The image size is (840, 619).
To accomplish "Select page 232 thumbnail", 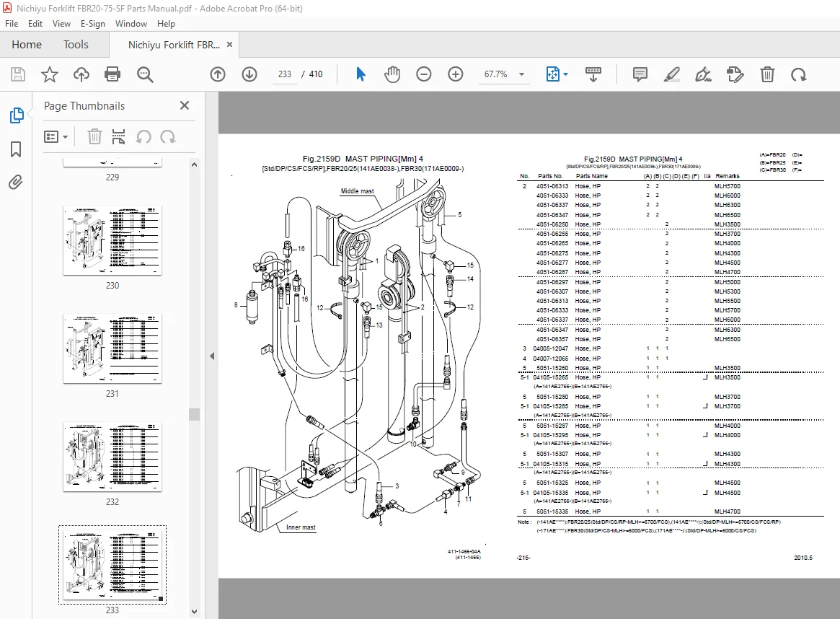I will point(112,457).
